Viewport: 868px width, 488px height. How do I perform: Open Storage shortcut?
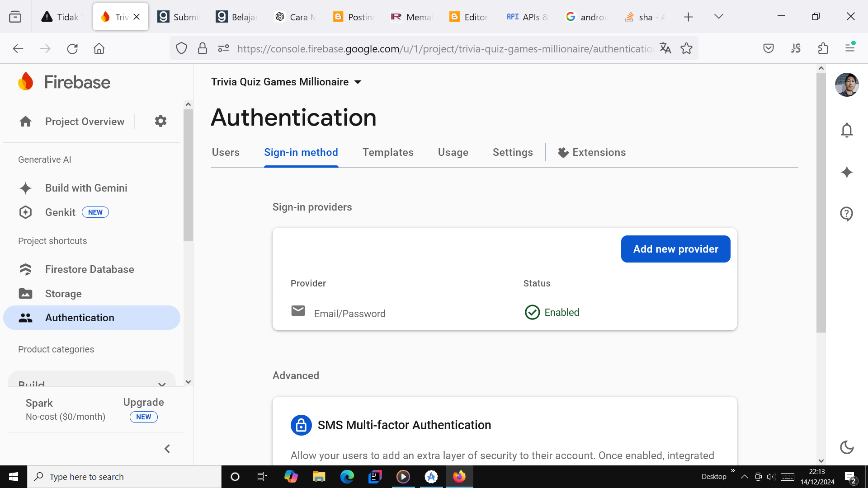click(63, 294)
